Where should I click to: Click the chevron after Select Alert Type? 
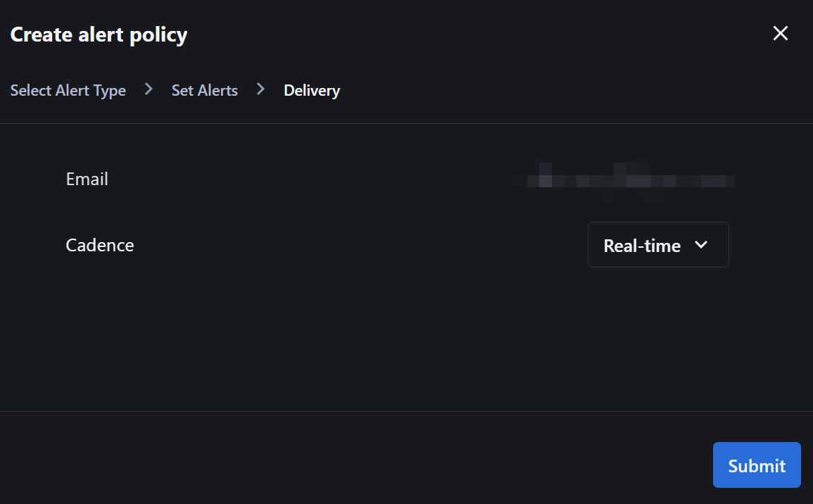(149, 89)
